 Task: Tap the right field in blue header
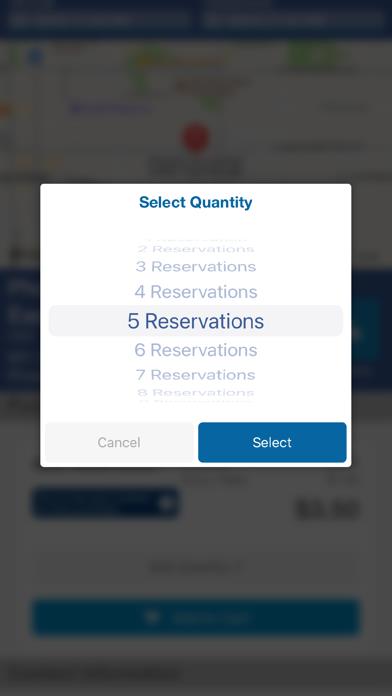tap(293, 19)
